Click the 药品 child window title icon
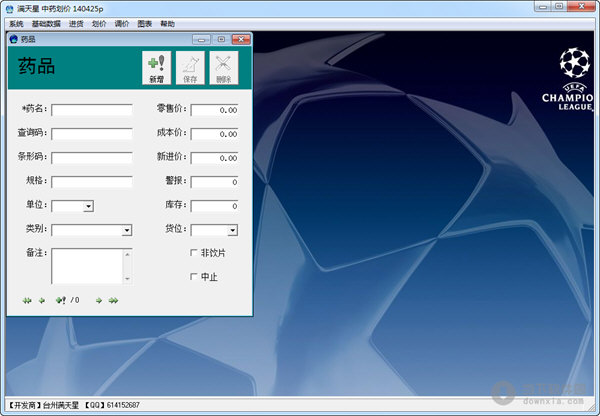Screen dimensions: 600x416 pos(14,39)
